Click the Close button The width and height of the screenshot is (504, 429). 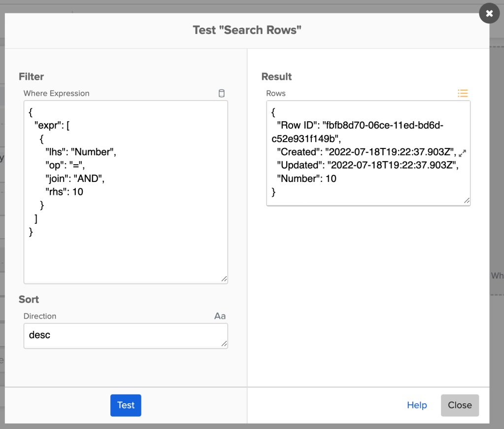pos(459,405)
